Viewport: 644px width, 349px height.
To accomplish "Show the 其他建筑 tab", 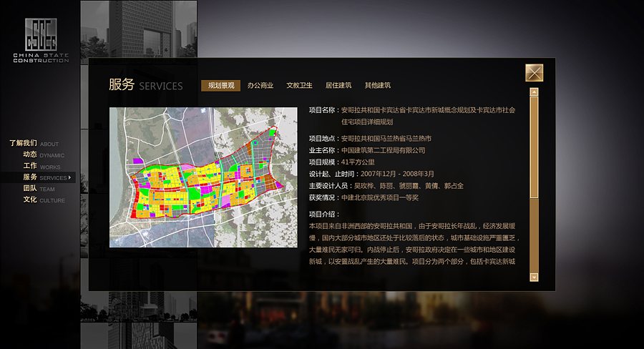I will [378, 86].
